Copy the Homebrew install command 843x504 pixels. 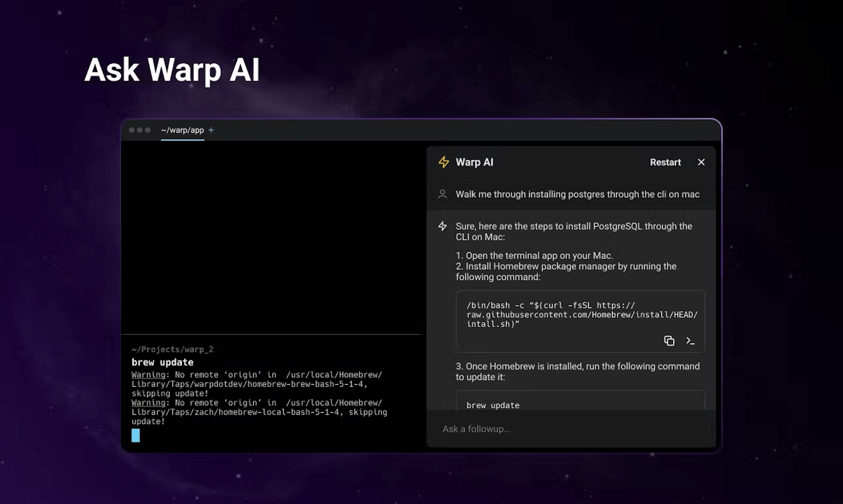tap(669, 341)
